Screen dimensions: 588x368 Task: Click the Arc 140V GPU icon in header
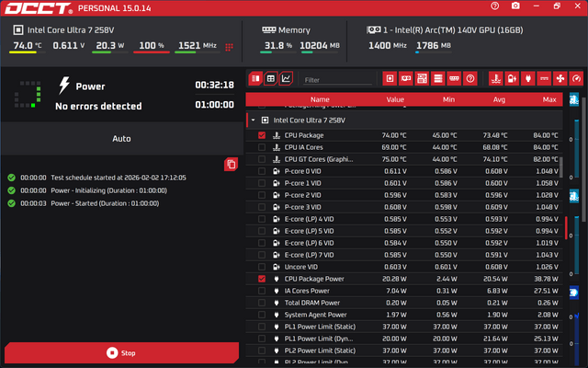[374, 29]
